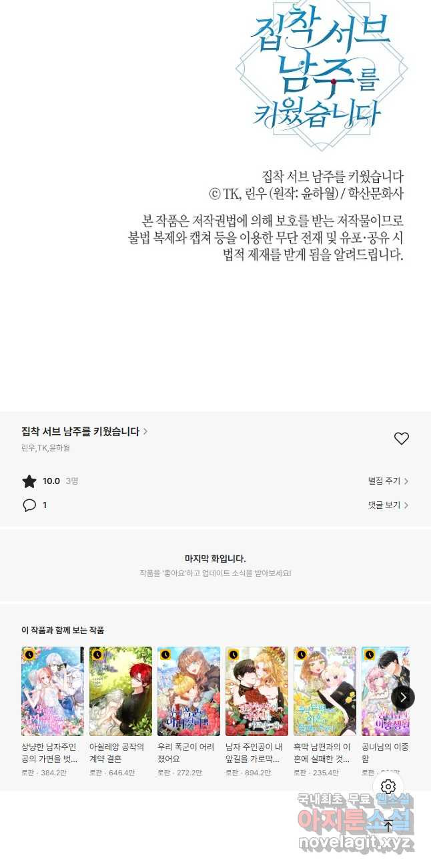Click the star rating icon

pyautogui.click(x=29, y=481)
